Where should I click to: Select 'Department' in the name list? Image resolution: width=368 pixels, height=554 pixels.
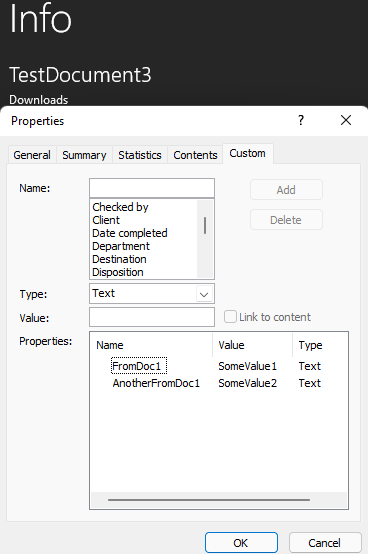click(x=121, y=246)
